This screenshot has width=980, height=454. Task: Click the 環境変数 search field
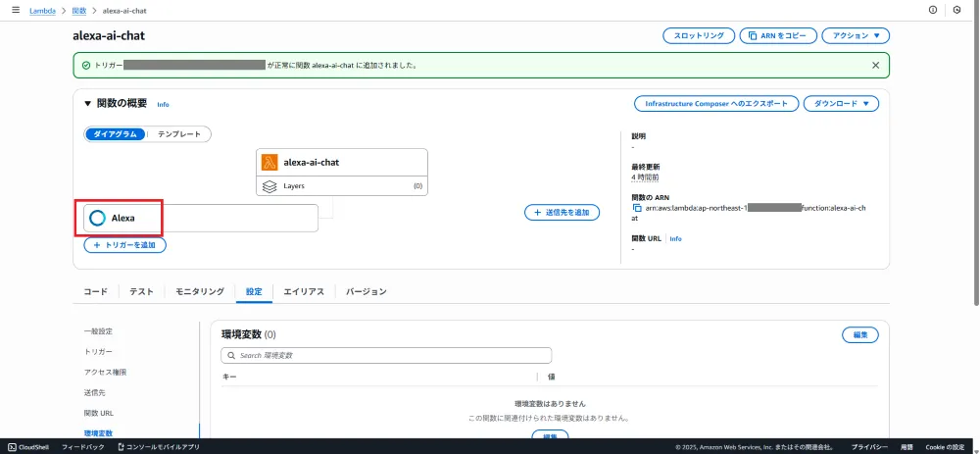point(386,355)
